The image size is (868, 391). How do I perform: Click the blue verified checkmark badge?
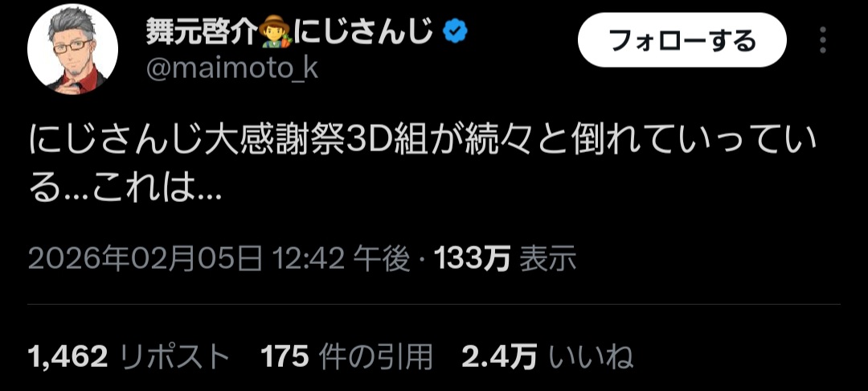[x=456, y=33]
